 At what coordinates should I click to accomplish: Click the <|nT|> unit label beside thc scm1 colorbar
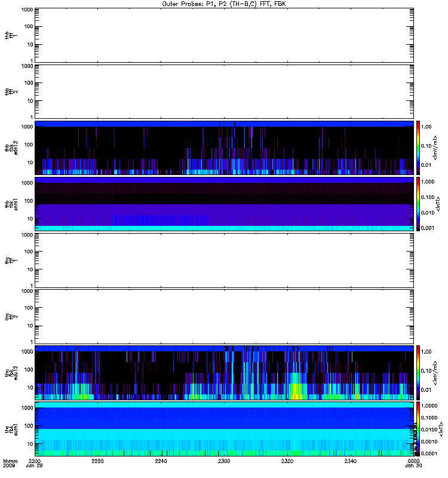pos(440,429)
